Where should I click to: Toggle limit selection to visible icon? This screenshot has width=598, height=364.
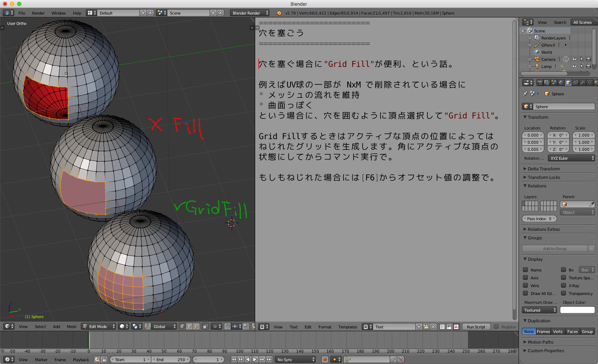(205, 327)
